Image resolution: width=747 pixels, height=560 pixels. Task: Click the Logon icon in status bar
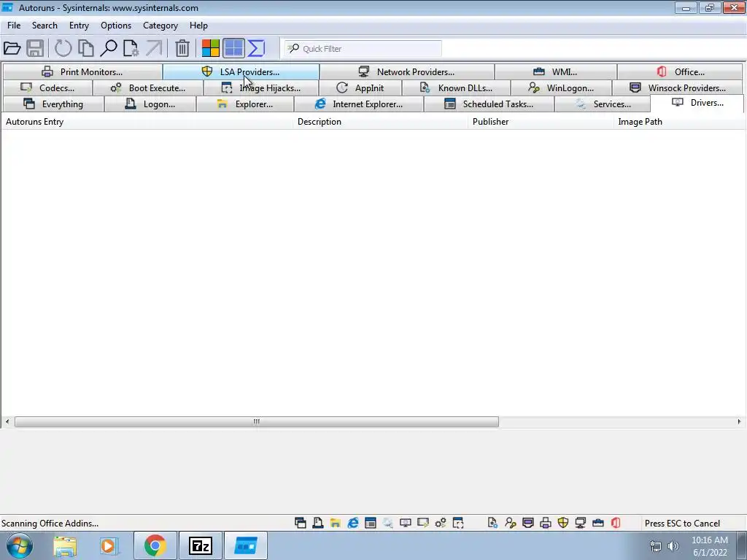[318, 524]
